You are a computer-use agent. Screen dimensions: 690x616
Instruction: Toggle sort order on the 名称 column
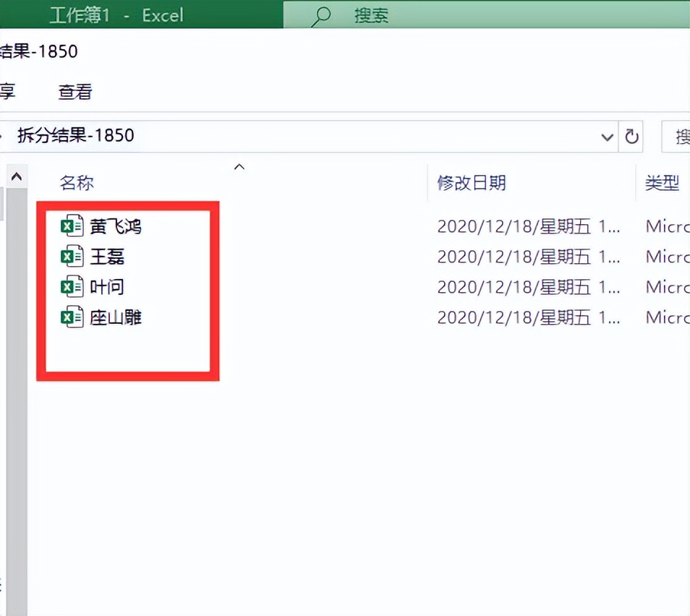(x=77, y=182)
